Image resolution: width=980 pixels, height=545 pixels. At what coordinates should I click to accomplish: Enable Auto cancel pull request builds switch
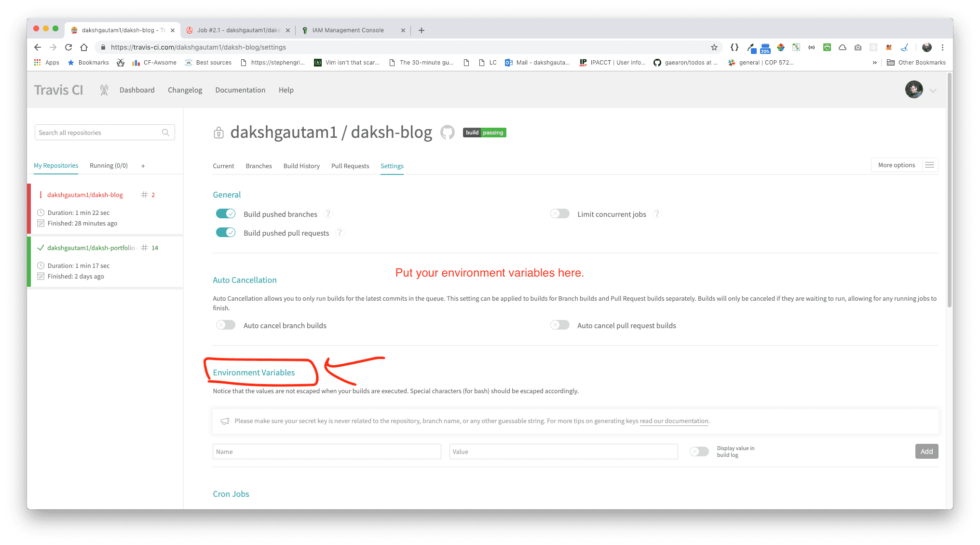click(560, 325)
